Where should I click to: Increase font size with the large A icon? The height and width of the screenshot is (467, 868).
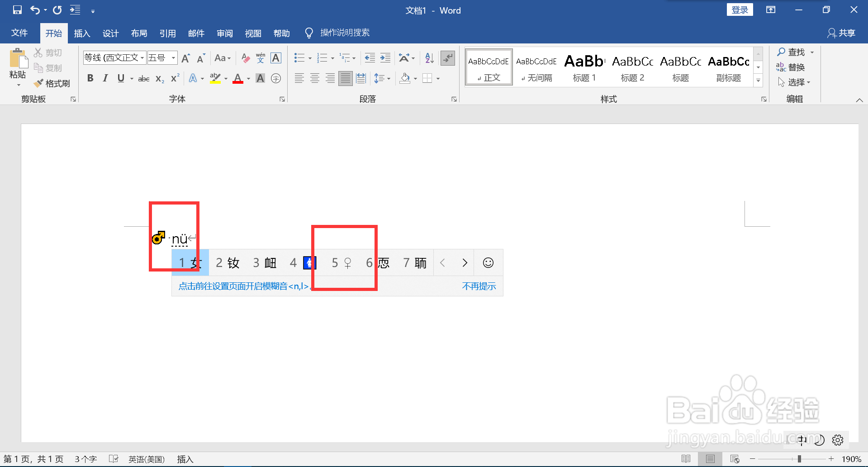185,58
